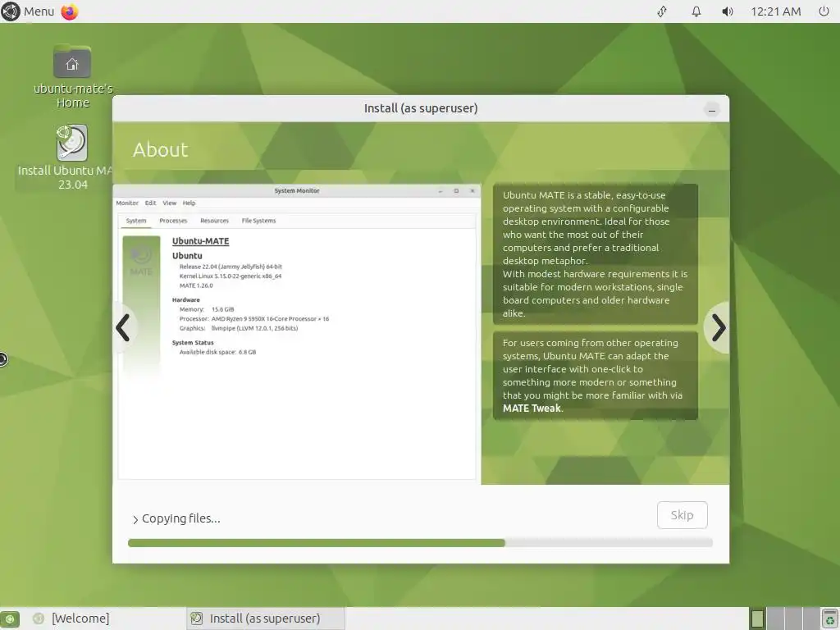
Task: Open the notification bell indicator
Action: click(x=696, y=11)
